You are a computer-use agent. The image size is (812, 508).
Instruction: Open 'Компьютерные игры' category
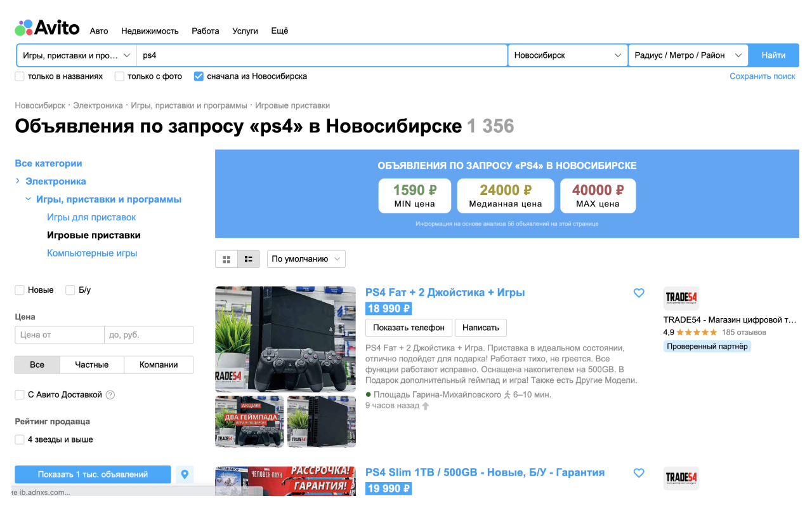click(92, 253)
